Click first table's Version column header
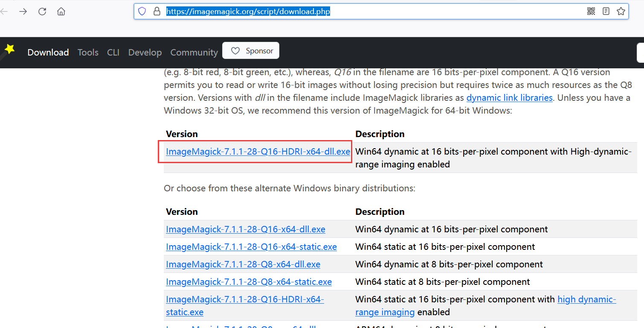Viewport: 644px width, 328px height. click(182, 134)
